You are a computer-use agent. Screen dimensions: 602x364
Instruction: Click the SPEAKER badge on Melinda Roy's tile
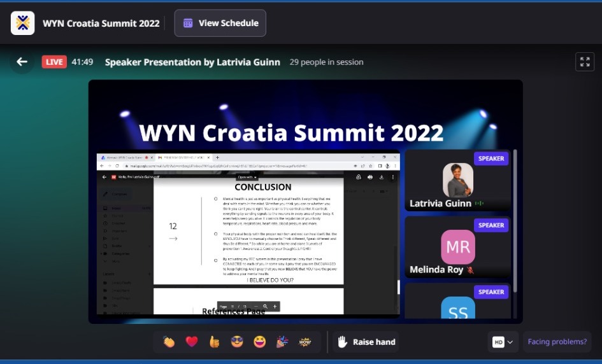coord(491,225)
